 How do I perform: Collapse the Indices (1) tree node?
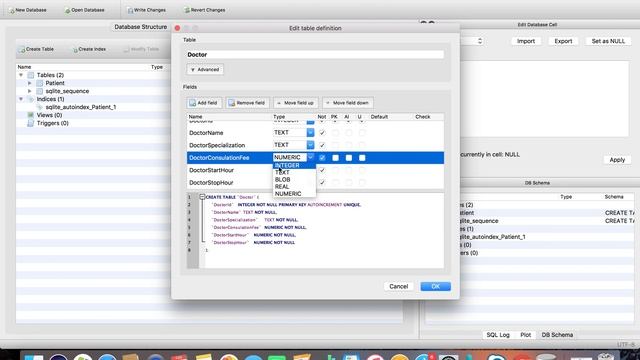[x=21, y=99]
